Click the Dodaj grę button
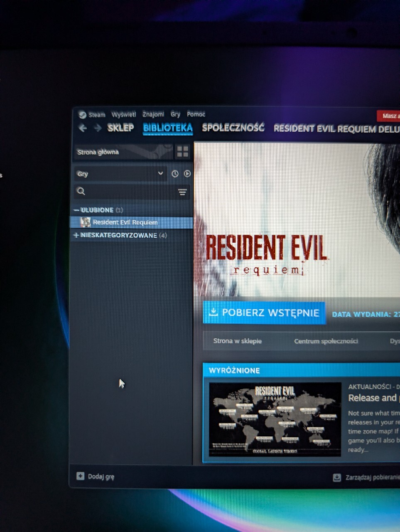This screenshot has height=532, width=400. pyautogui.click(x=96, y=476)
